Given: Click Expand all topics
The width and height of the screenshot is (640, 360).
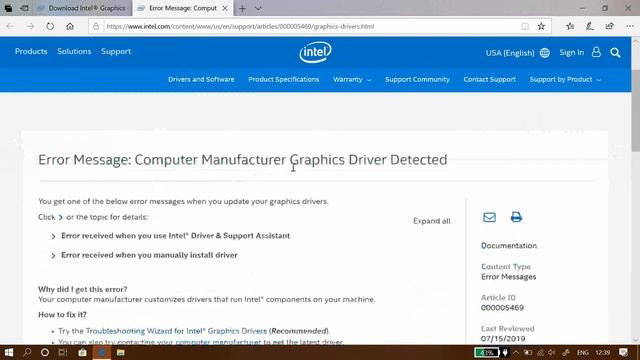Looking at the screenshot, I should pos(431,221).
